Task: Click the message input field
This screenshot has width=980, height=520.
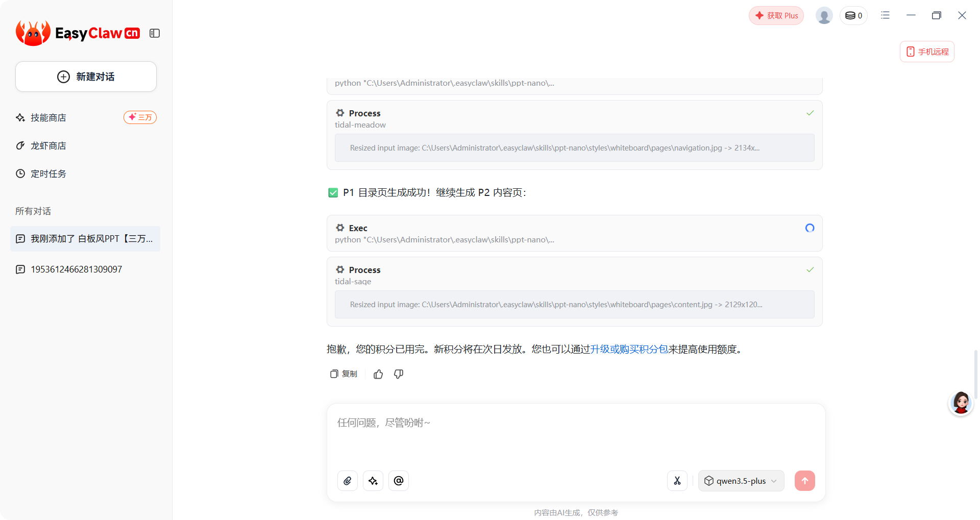Action: 576,434
